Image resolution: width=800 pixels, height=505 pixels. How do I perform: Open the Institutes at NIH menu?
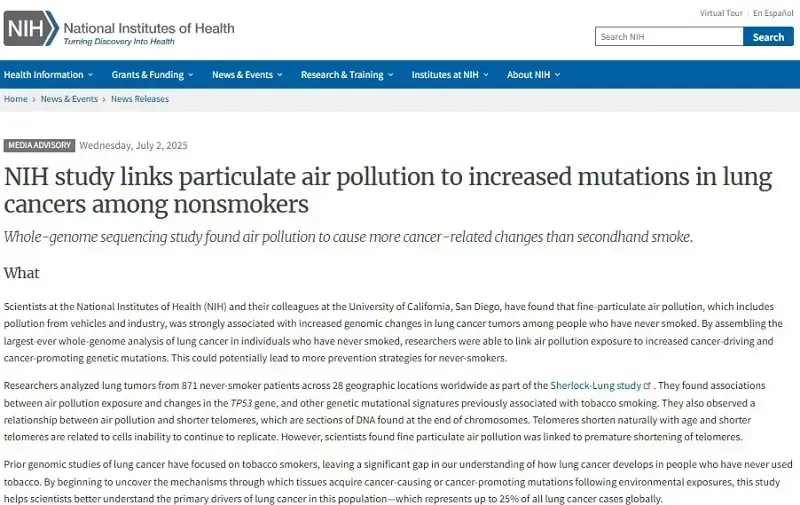[445, 74]
